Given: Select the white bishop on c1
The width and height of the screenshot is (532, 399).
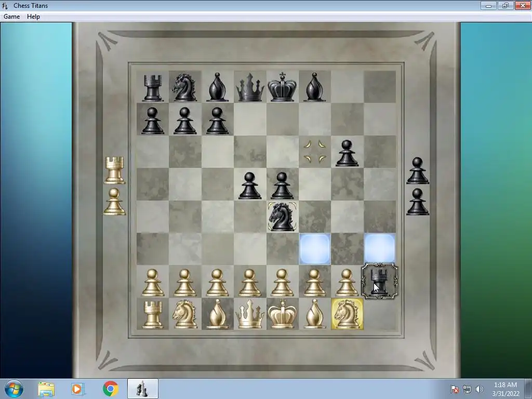Looking at the screenshot, I should pos(217,314).
